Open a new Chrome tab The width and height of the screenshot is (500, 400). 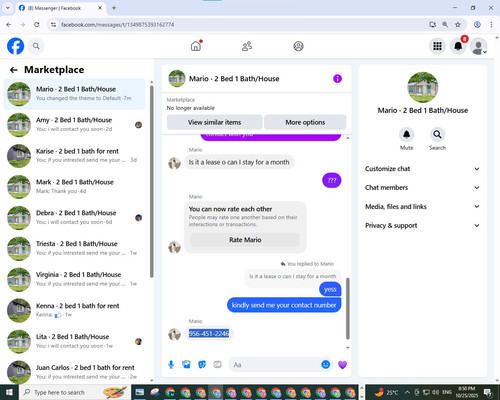(x=114, y=8)
